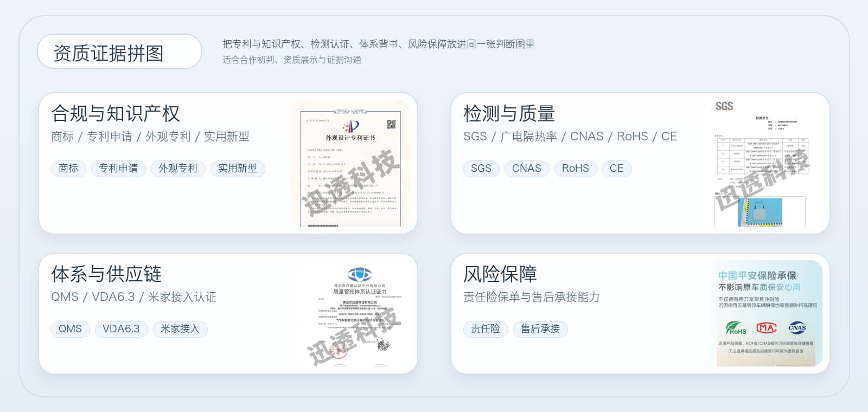Click subtitle QMS / VDA6.3 / 米家接入认证
868x412 pixels.
(x=133, y=297)
